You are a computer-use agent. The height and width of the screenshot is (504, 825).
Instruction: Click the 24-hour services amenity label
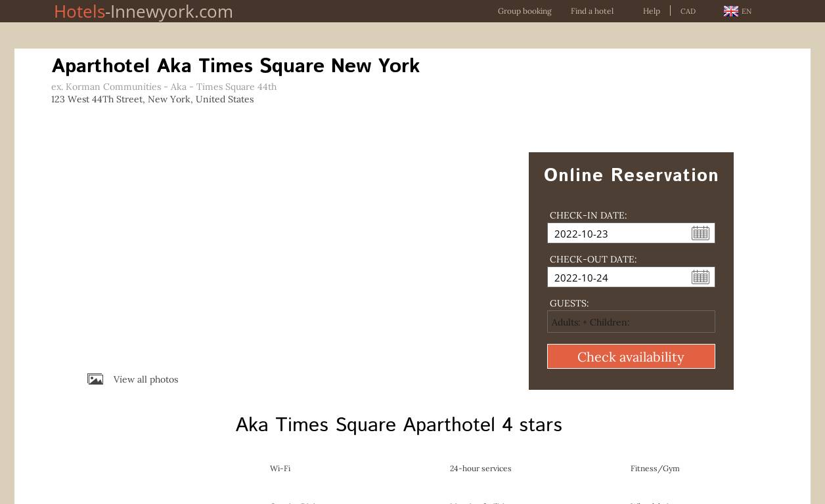point(480,469)
